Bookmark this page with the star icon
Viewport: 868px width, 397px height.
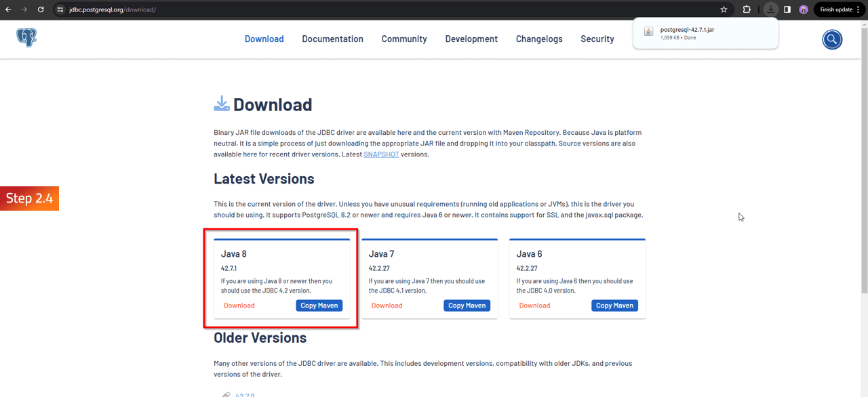coord(724,9)
